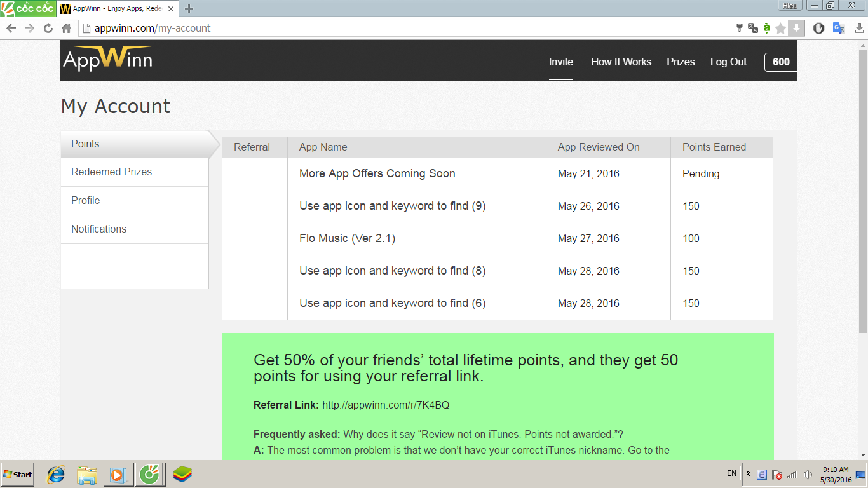
Task: Open the Redeemed Prizes tab
Action: pos(135,172)
